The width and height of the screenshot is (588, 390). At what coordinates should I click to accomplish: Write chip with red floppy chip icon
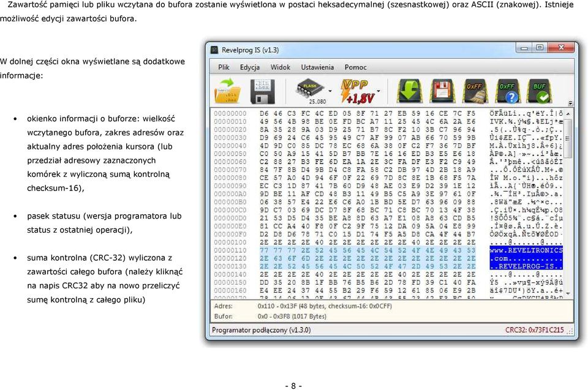point(442,91)
